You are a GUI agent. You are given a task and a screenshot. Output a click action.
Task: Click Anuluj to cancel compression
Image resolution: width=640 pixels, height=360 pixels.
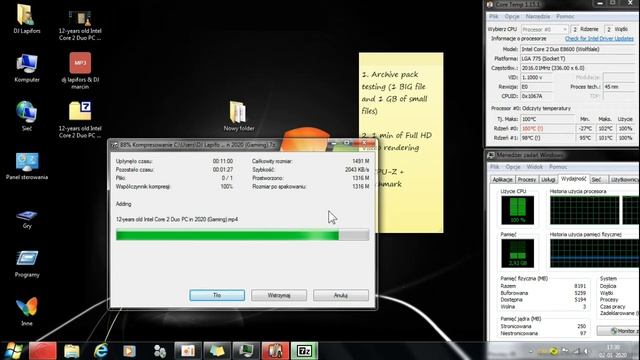[x=341, y=295]
